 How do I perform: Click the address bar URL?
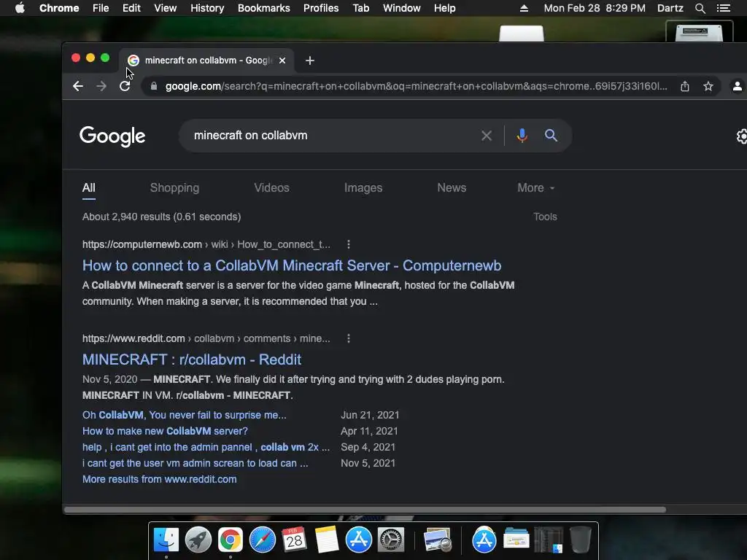click(416, 86)
